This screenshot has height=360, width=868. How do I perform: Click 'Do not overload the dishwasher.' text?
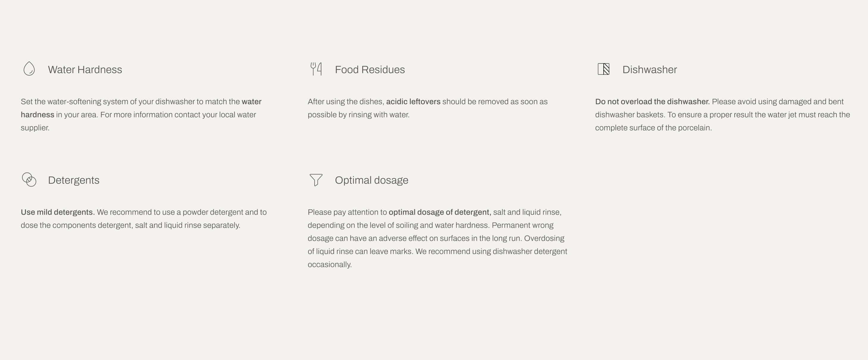652,102
